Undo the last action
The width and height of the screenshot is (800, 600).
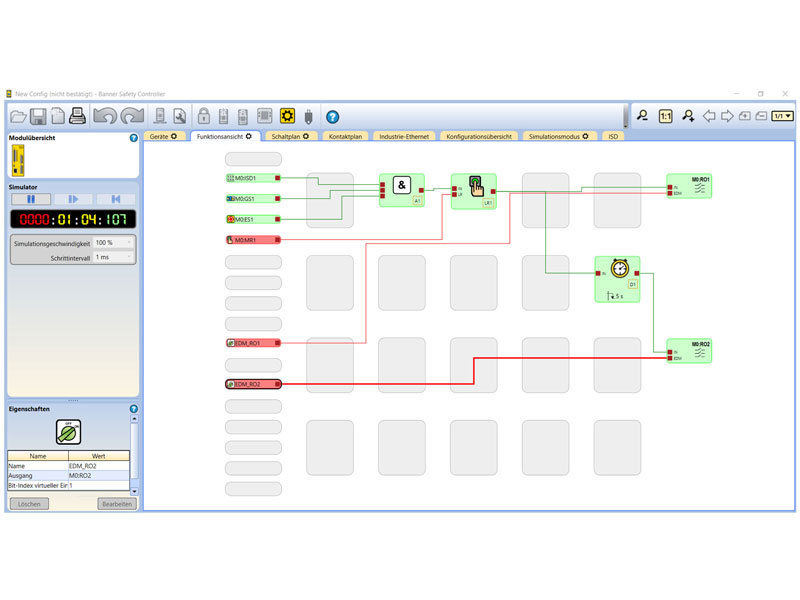click(x=105, y=116)
